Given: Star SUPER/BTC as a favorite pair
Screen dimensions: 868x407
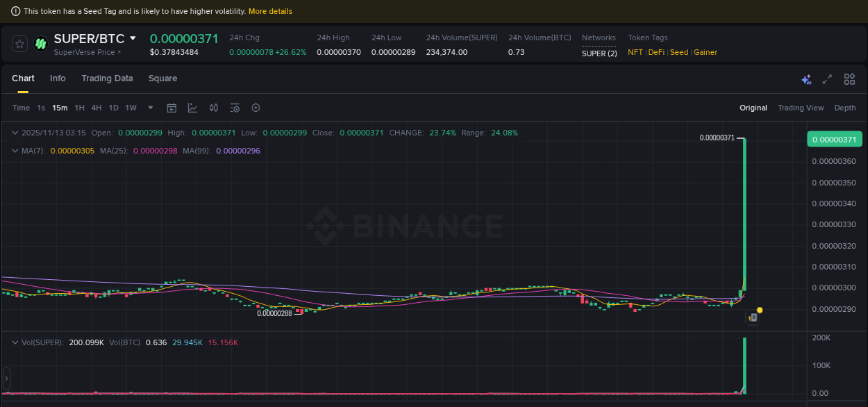Looking at the screenshot, I should pyautogui.click(x=19, y=44).
